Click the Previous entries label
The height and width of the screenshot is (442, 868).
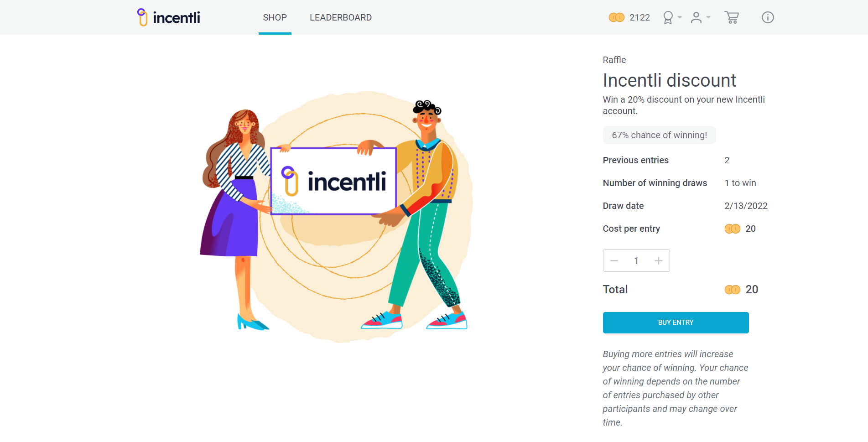pyautogui.click(x=635, y=160)
